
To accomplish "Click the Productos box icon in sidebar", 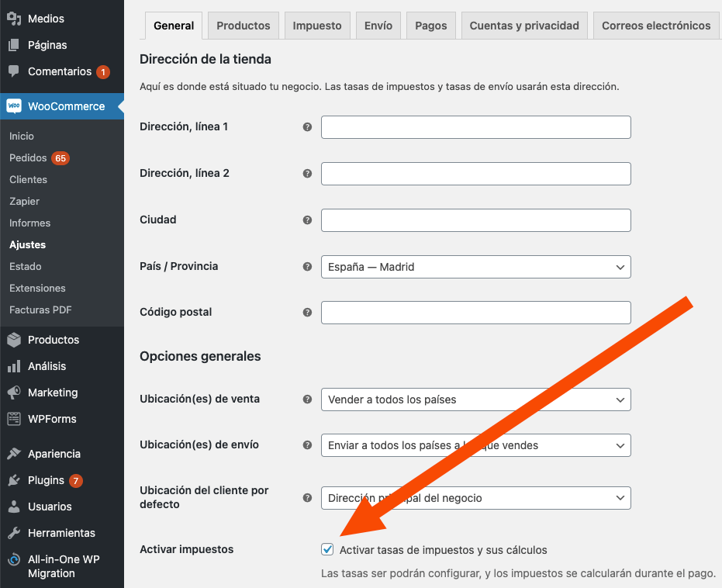I will click(x=14, y=340).
